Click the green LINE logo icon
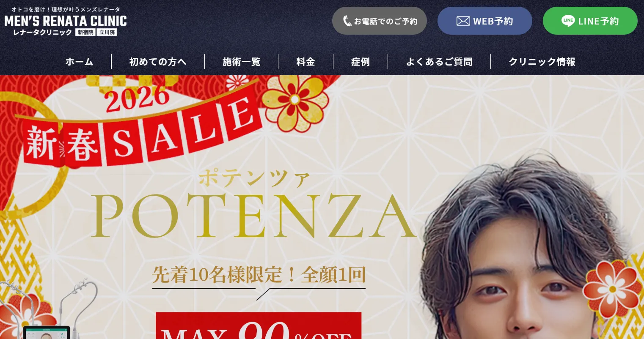The image size is (644, 339). [x=568, y=21]
